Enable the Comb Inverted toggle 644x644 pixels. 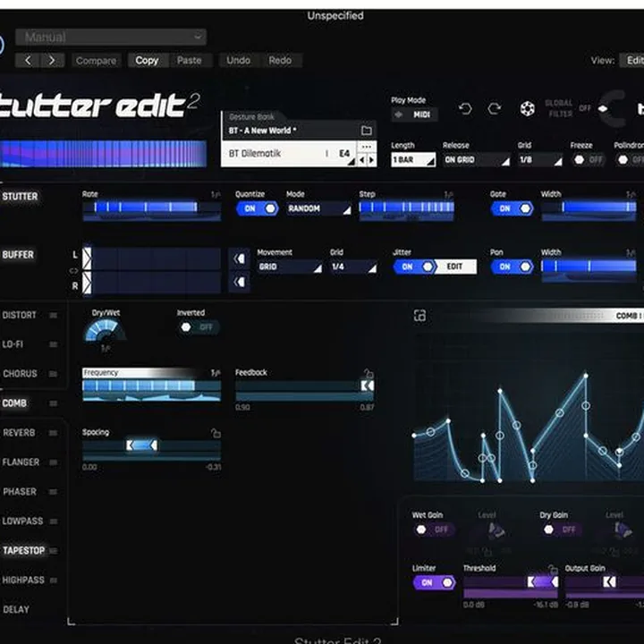198,327
